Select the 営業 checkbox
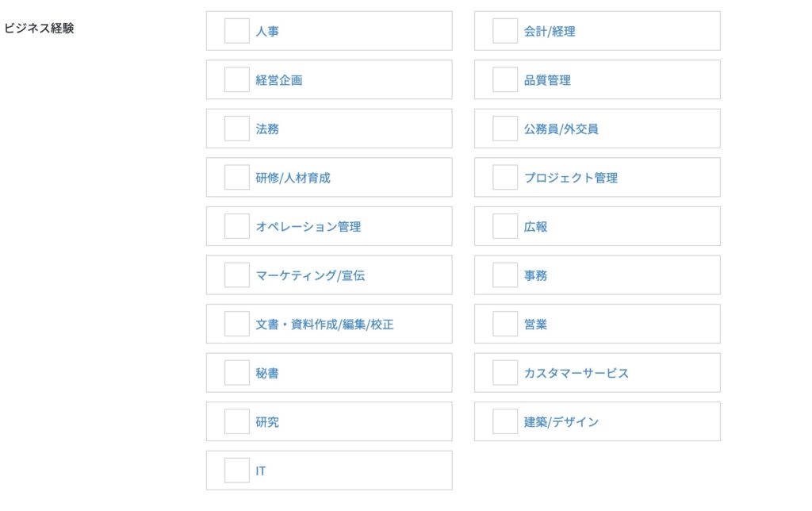The width and height of the screenshot is (812, 511). [x=504, y=324]
